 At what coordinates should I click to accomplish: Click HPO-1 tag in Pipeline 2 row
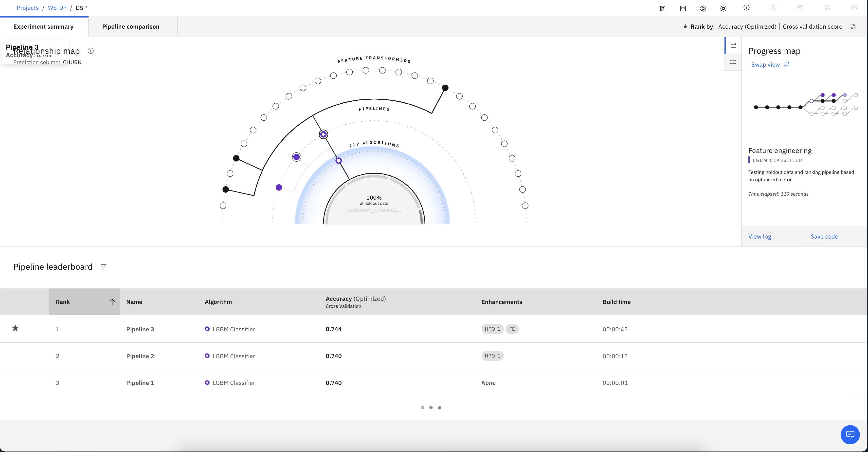point(492,356)
